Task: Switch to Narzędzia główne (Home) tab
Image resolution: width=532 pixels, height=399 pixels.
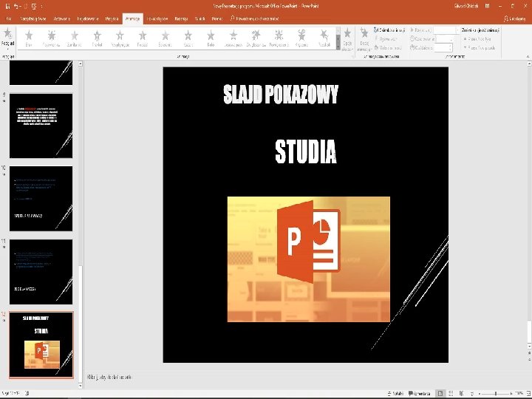Action: pyautogui.click(x=33, y=18)
